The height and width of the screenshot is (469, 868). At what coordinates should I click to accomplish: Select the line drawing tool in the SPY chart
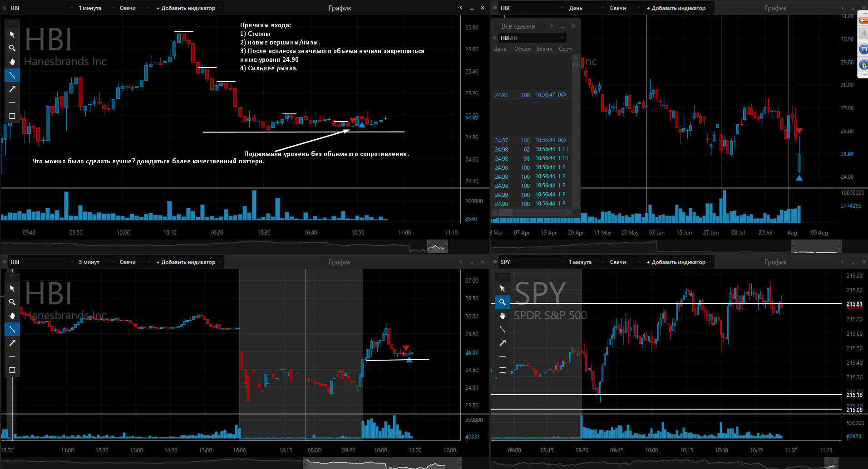pyautogui.click(x=503, y=329)
